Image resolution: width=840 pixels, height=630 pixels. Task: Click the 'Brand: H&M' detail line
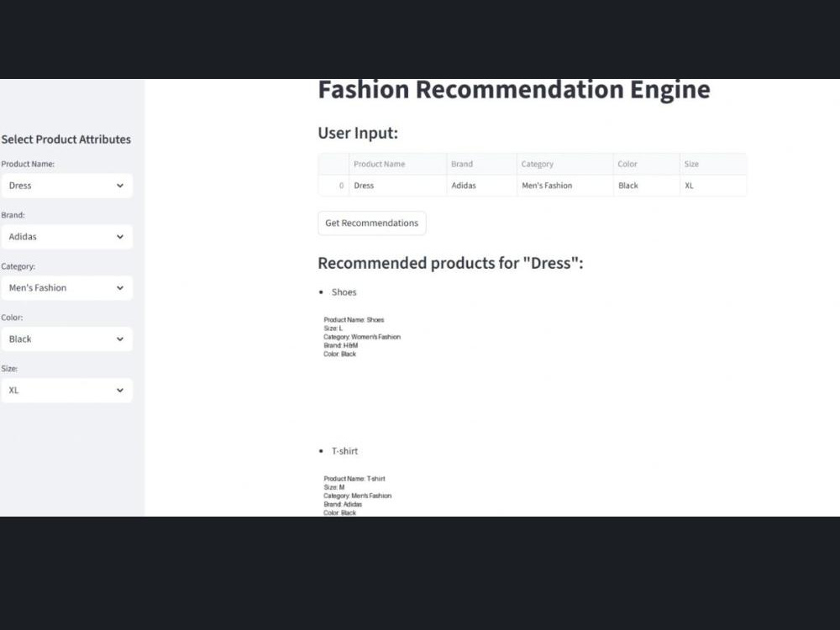pyautogui.click(x=341, y=345)
